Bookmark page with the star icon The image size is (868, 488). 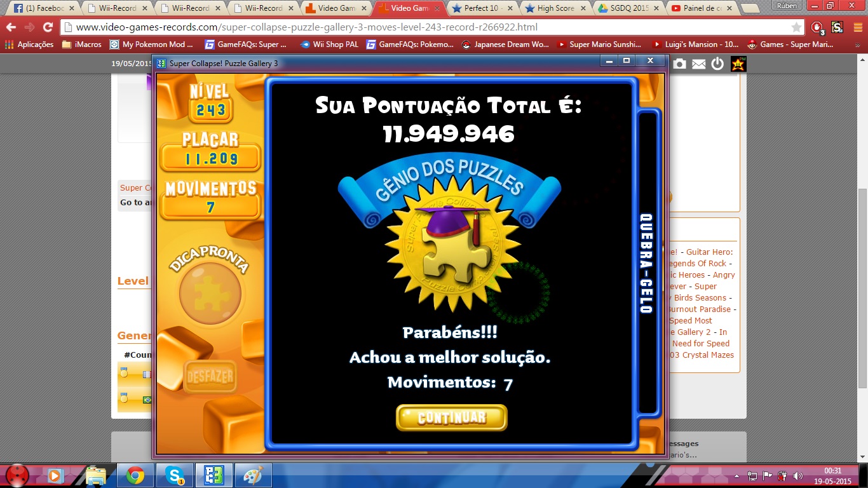(x=796, y=27)
